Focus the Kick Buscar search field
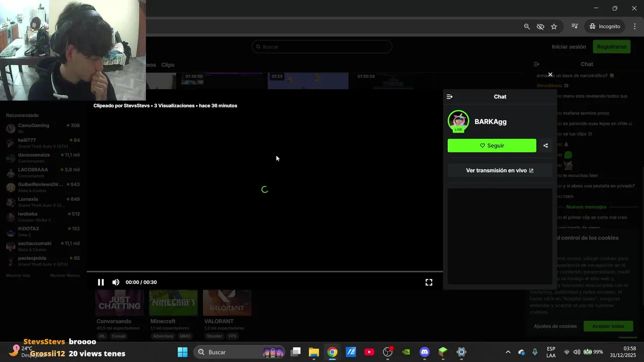 point(322,47)
